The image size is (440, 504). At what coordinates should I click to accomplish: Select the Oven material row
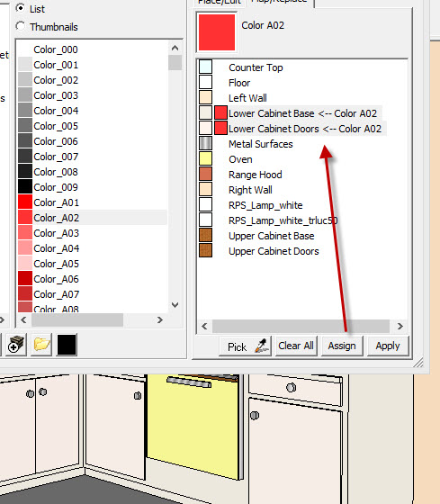point(240,159)
